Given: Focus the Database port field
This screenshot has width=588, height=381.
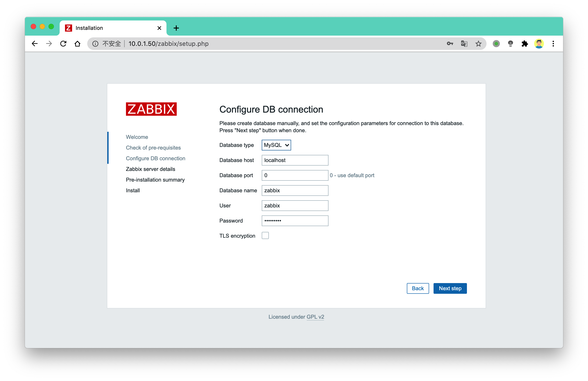Looking at the screenshot, I should pyautogui.click(x=295, y=175).
